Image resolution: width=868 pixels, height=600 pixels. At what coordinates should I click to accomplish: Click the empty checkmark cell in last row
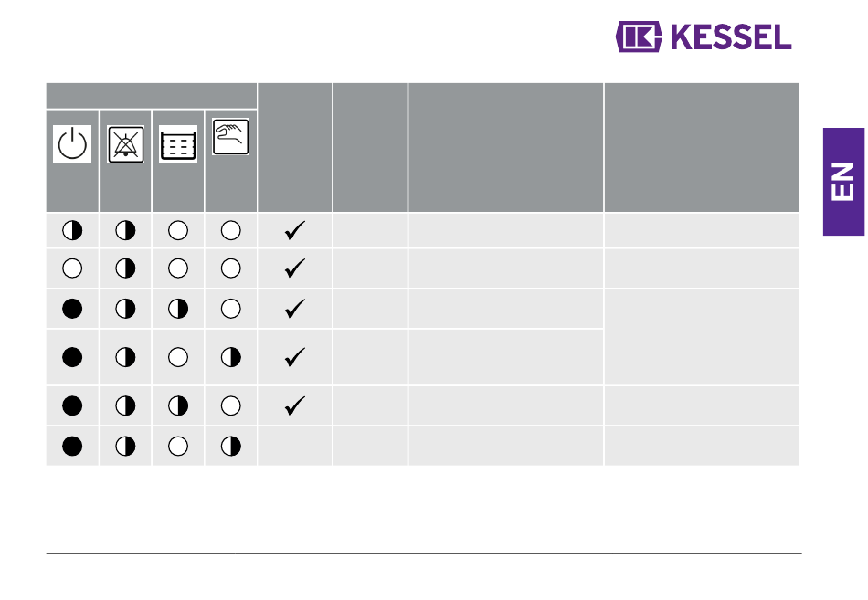[x=295, y=447]
